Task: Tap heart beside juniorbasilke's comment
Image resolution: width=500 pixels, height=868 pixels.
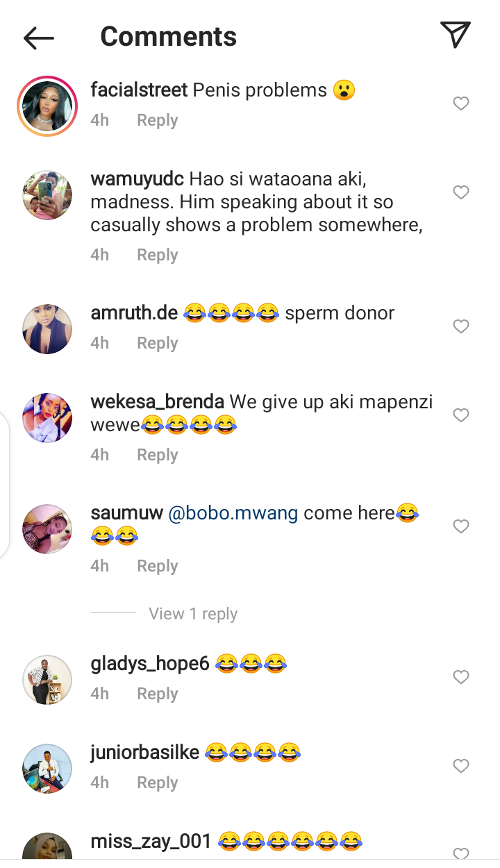Action: pos(461,766)
